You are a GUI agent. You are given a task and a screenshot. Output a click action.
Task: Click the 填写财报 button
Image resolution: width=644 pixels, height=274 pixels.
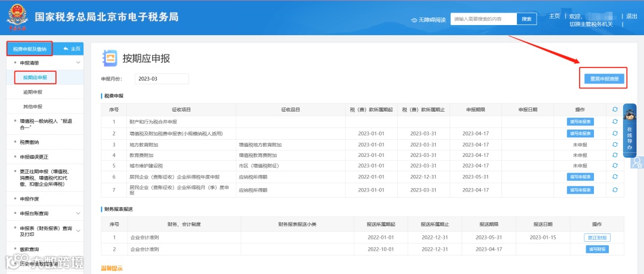pyautogui.click(x=597, y=249)
